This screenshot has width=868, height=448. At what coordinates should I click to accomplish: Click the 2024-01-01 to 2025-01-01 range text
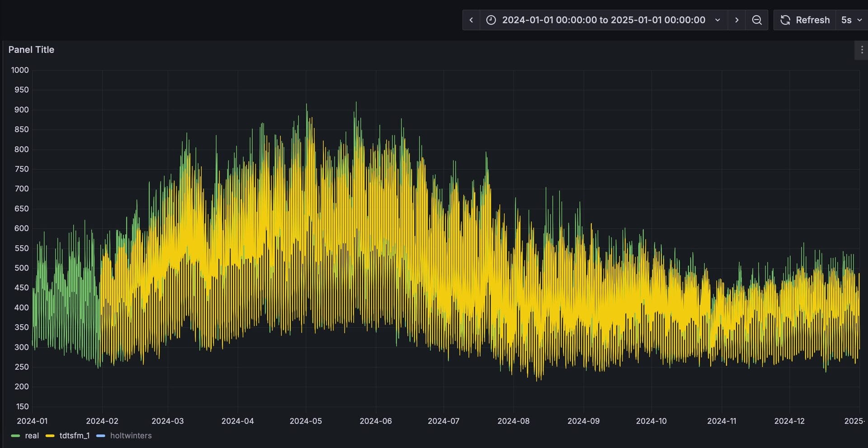604,20
